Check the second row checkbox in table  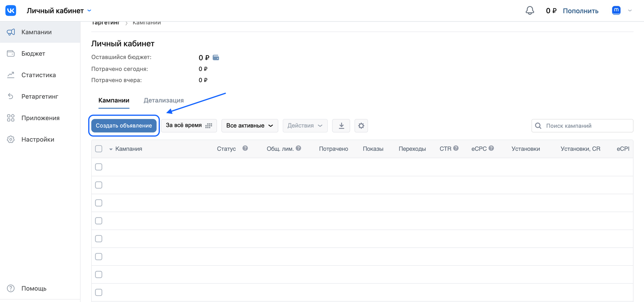(x=99, y=185)
